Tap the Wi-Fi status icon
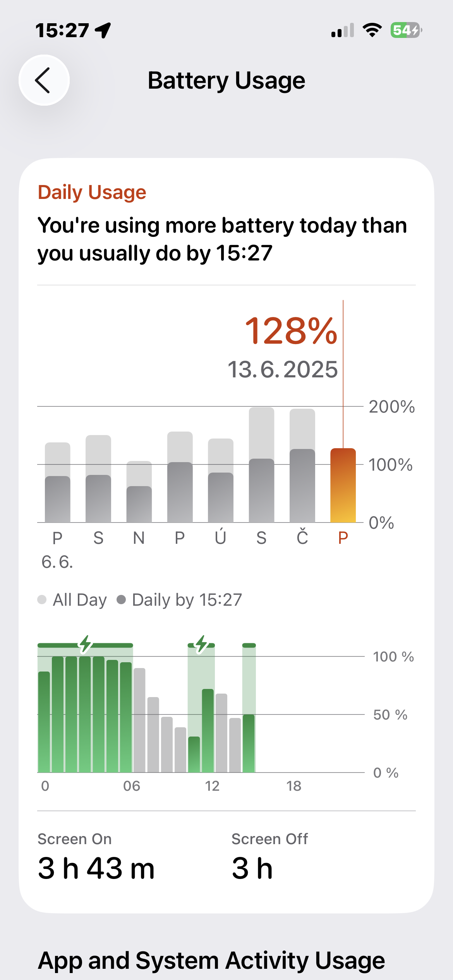This screenshot has width=453, height=980. (372, 30)
